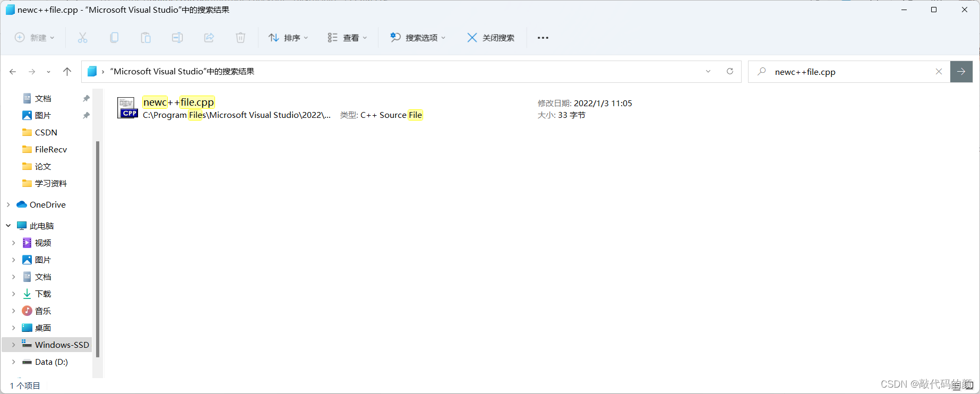Clear the search box with X

coord(939,72)
